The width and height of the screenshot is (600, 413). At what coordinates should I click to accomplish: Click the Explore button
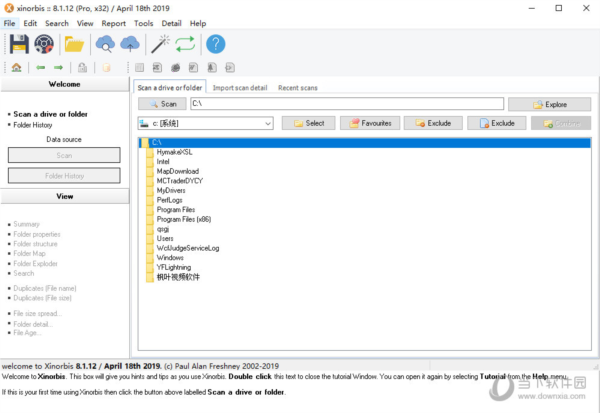[x=549, y=104]
